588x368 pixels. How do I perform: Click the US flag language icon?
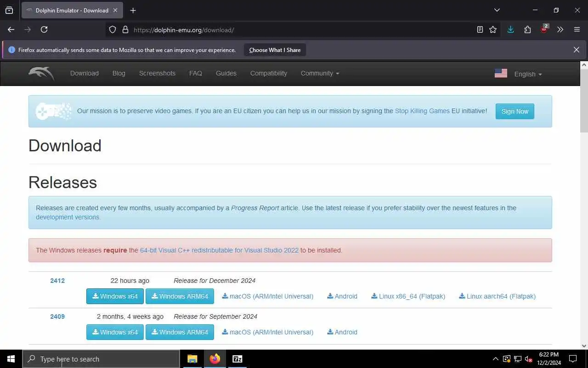coord(501,73)
